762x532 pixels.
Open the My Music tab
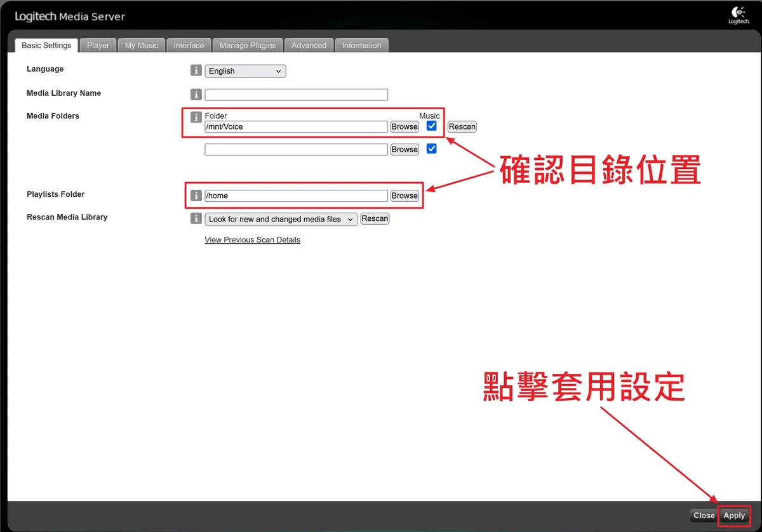click(141, 45)
